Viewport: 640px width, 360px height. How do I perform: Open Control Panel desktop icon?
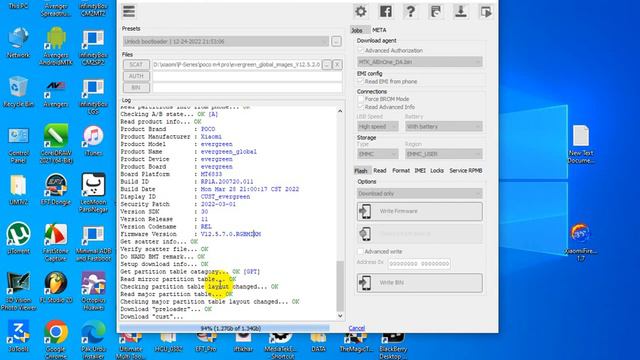pos(18,145)
